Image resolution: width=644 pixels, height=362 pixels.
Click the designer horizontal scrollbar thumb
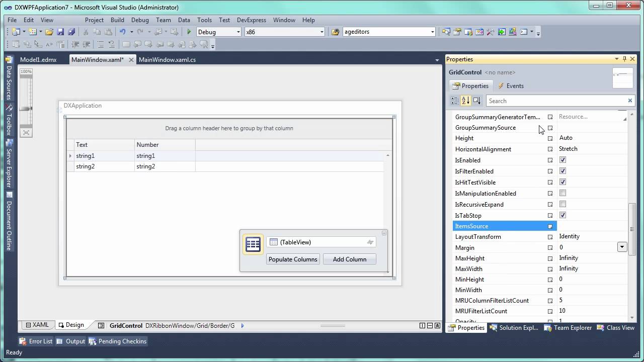(x=332, y=326)
